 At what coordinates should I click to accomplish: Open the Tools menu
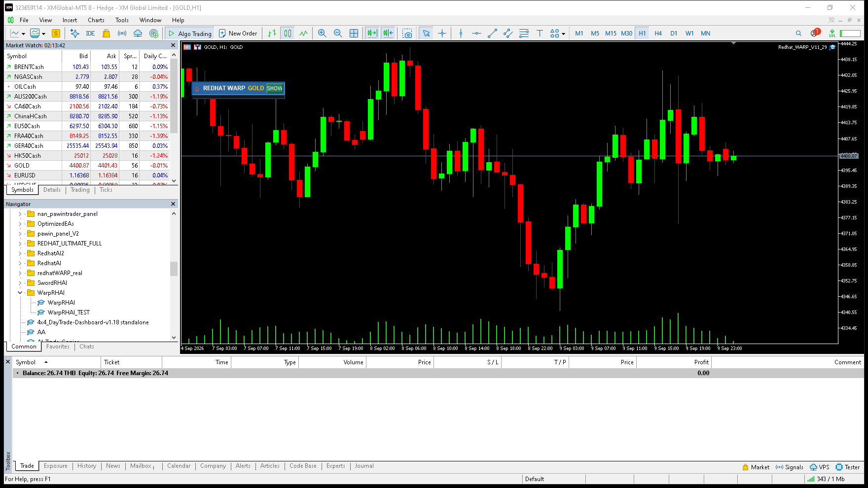pyautogui.click(x=122, y=20)
